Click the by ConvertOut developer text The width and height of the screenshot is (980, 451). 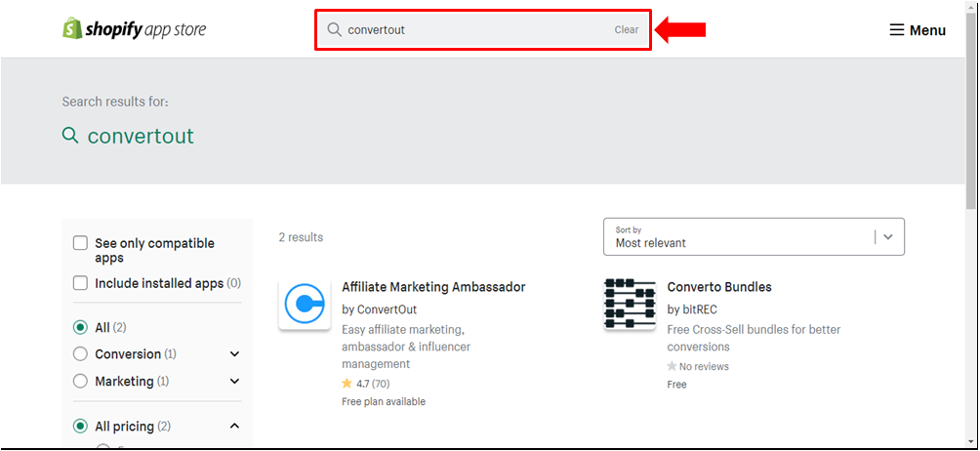[x=380, y=309]
